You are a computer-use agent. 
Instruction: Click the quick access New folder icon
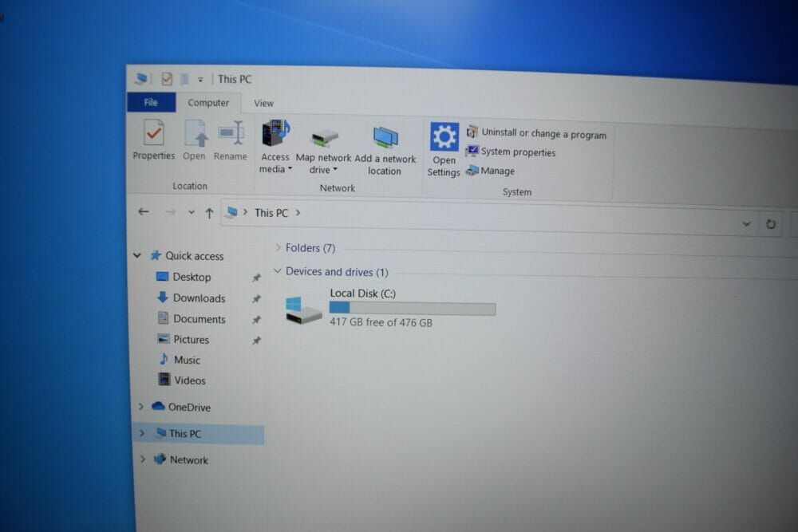pos(185,79)
